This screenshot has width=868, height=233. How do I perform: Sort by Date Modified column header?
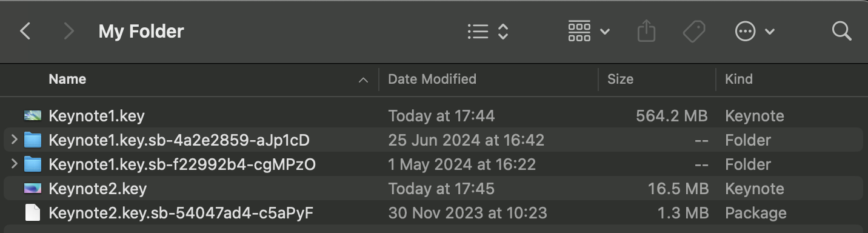click(432, 79)
